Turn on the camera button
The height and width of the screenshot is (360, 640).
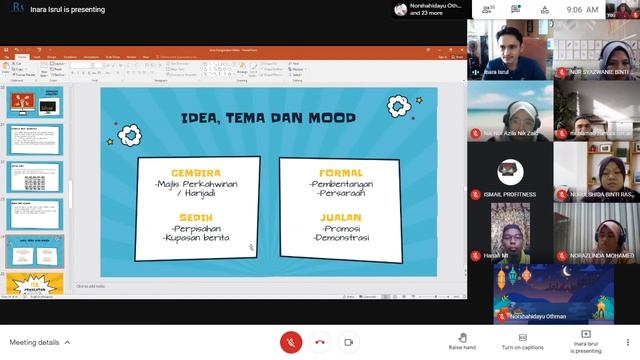[349, 342]
